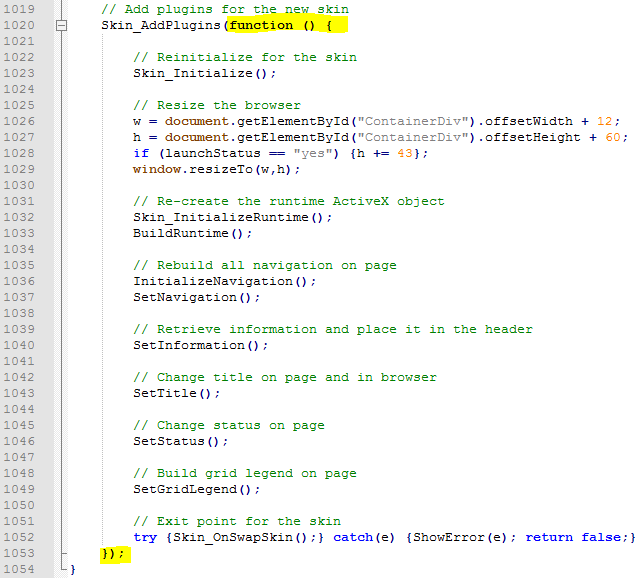Click "offsetHeight" on line 1027
The height and width of the screenshot is (578, 642).
tap(533, 137)
